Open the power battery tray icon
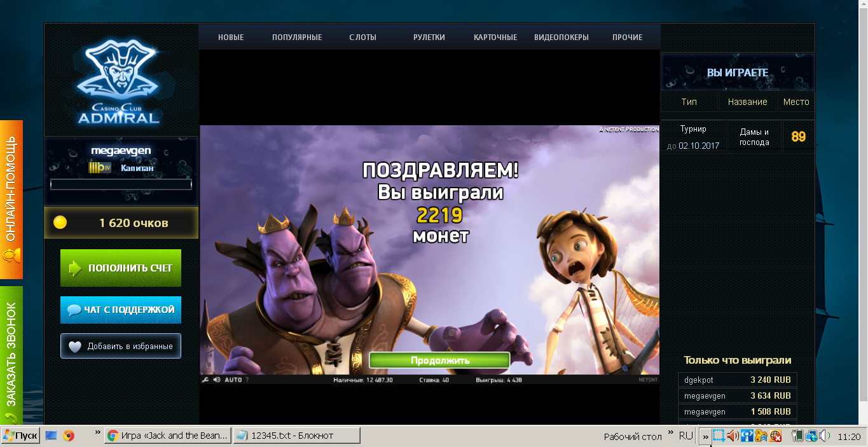The height and width of the screenshot is (447, 868). pyautogui.click(x=797, y=436)
